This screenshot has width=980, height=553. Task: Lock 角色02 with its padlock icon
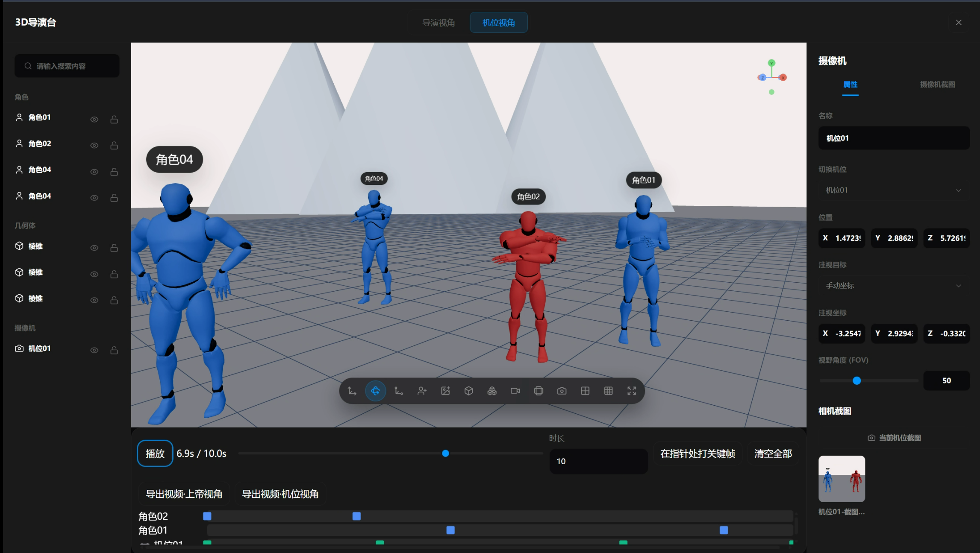(x=114, y=146)
